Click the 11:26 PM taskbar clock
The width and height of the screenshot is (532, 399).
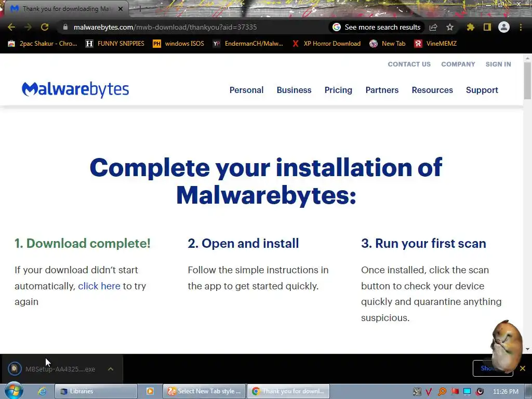coord(506,392)
